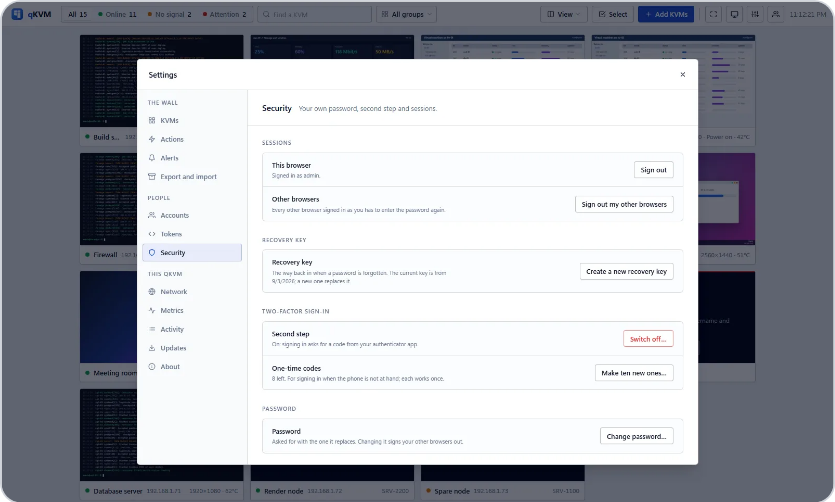835x502 pixels.
Task: Click the One-time codes heading text
Action: 296,368
